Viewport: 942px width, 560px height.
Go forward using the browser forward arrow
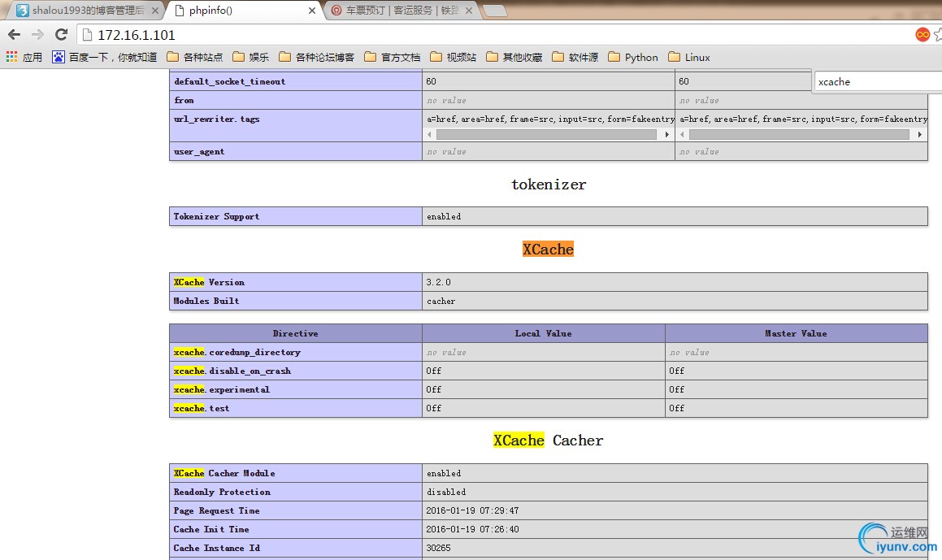pos(37,35)
